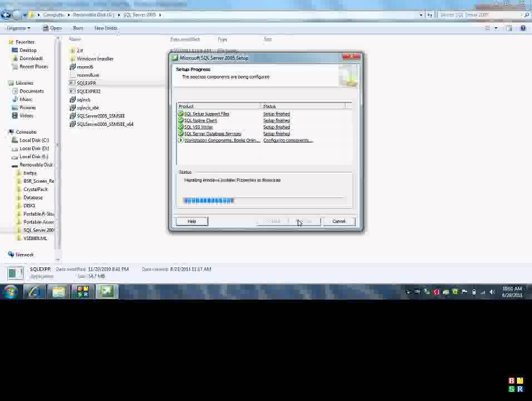532x401 pixels.
Task: Select Desktop in navigation pane
Action: coord(27,50)
